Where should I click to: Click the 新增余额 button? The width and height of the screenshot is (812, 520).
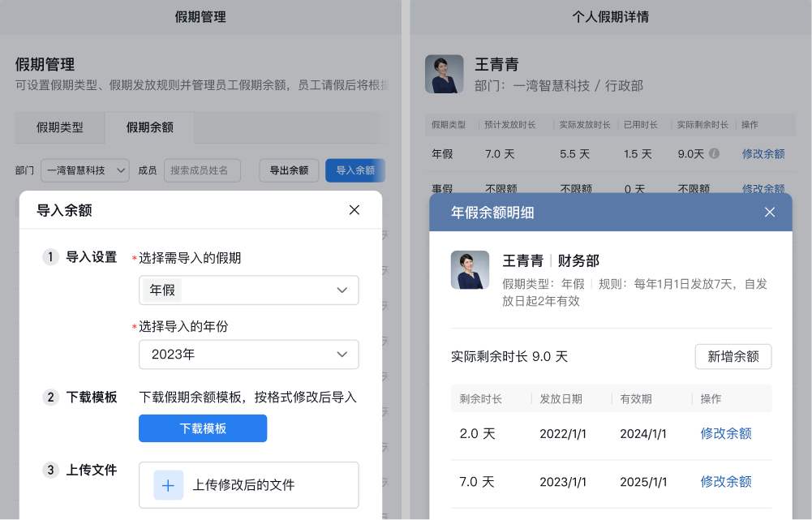(x=733, y=356)
